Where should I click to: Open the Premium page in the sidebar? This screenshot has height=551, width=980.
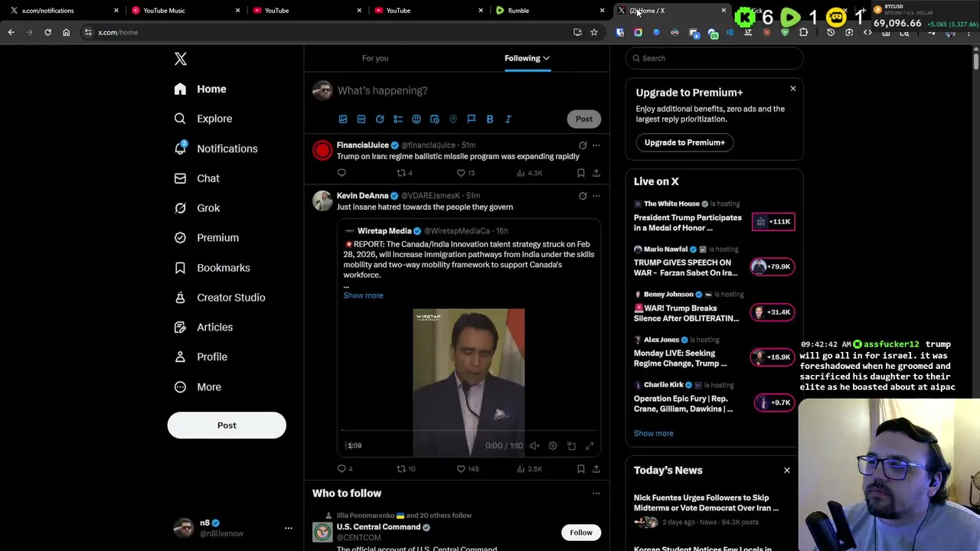tap(207, 238)
